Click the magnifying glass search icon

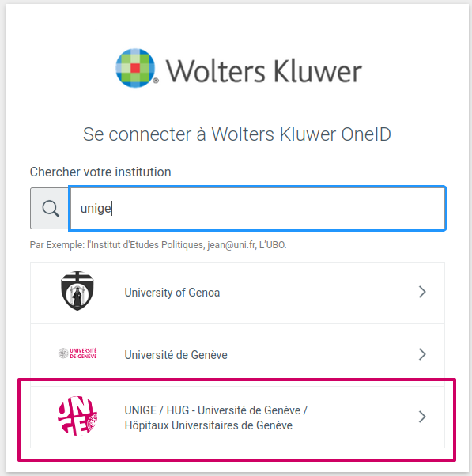[x=51, y=209]
